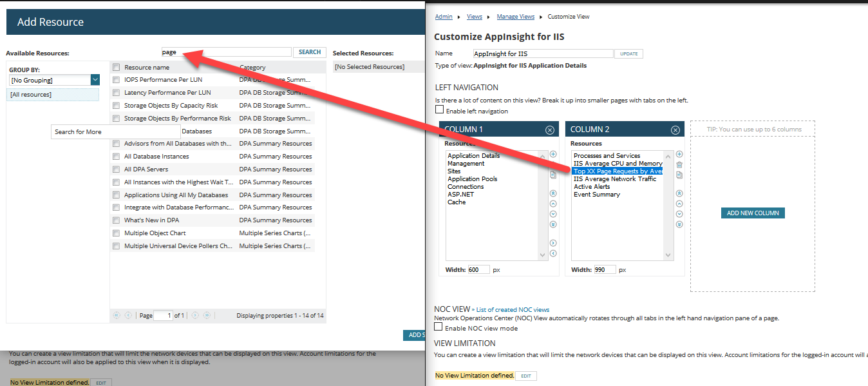Screen dimensions: 868x386
Task: Select IIS Average Network Traffic in Column 2
Action: click(615, 179)
